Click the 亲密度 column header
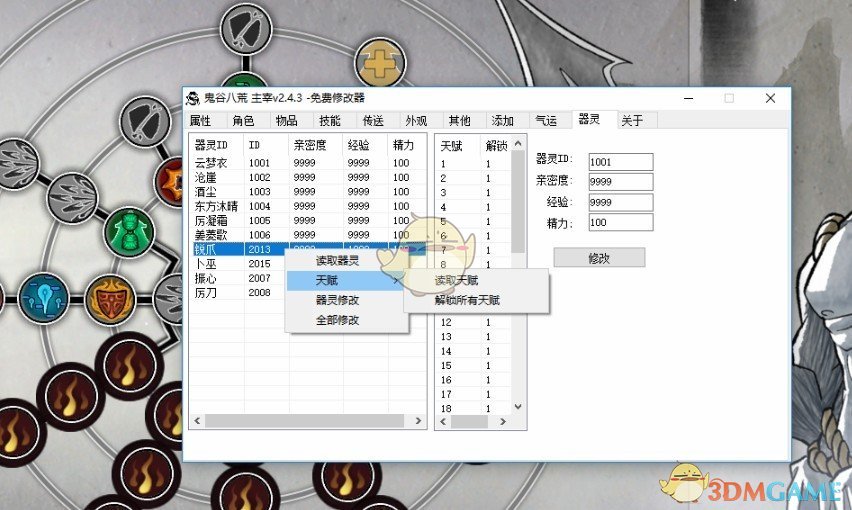 (316, 145)
